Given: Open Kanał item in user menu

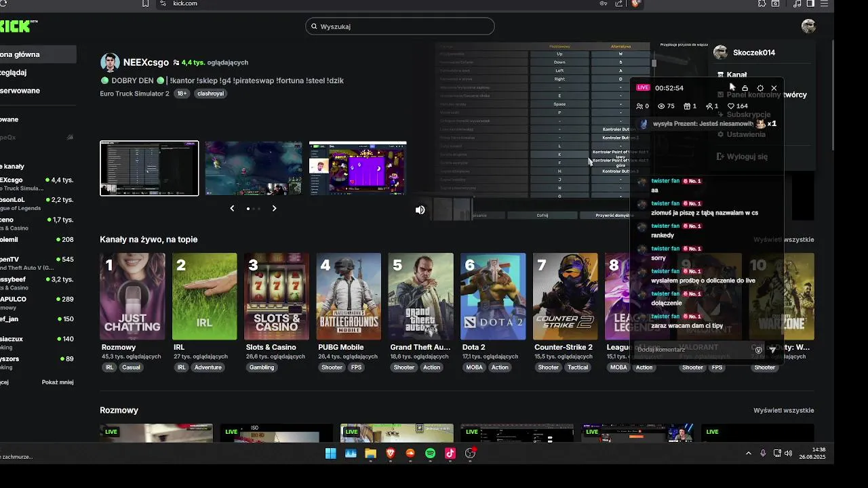Looking at the screenshot, I should pos(732,75).
